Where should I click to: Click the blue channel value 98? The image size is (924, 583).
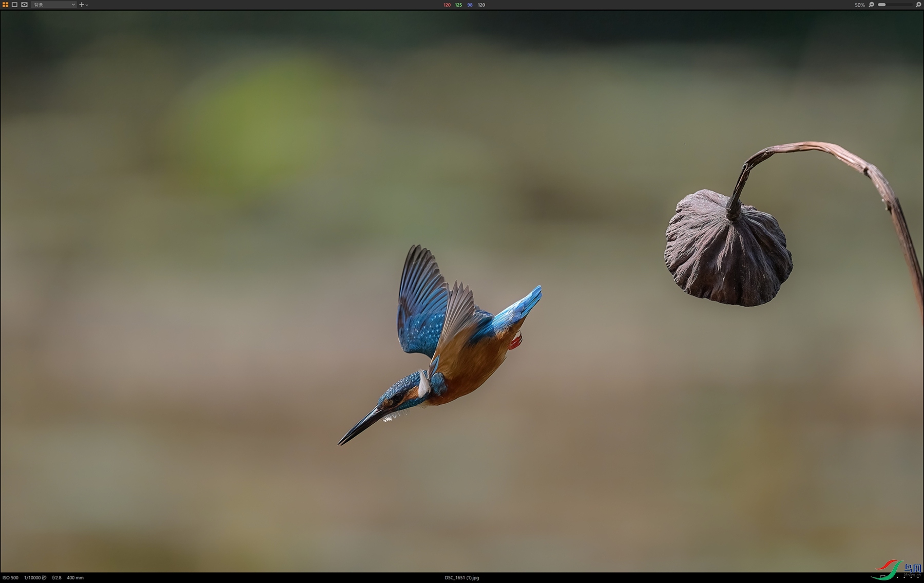[x=470, y=5]
